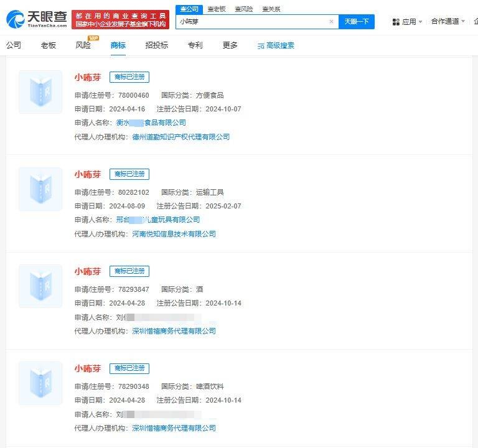Click registration number 78293847
This screenshot has width=478, height=448.
pos(134,289)
